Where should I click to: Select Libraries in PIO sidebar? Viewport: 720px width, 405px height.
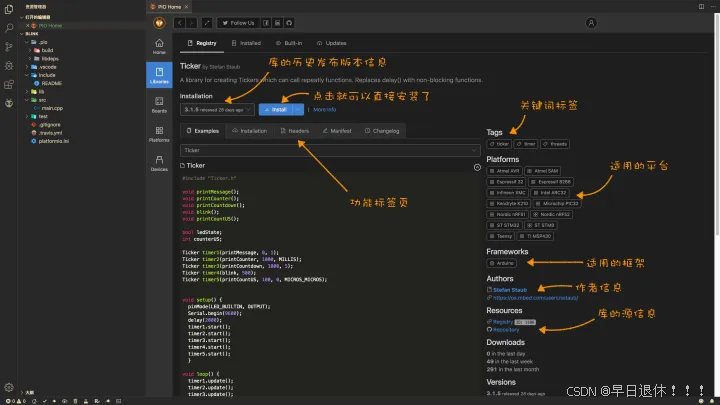(159, 75)
